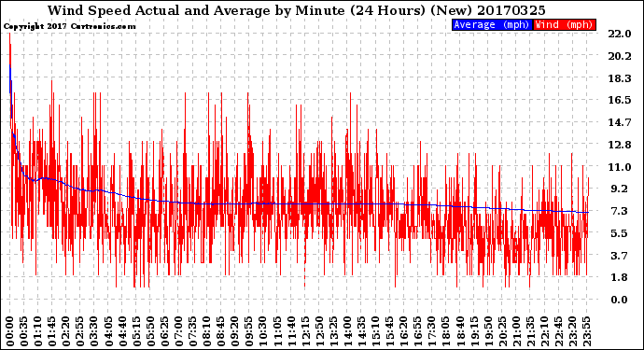Viewport: 644px width, 350px height.
Task: Click the 11:40 time axis label
Action: [291, 331]
